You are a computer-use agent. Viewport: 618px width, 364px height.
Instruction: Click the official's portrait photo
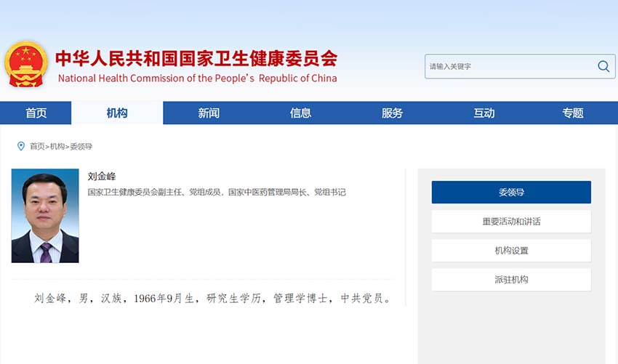45,216
